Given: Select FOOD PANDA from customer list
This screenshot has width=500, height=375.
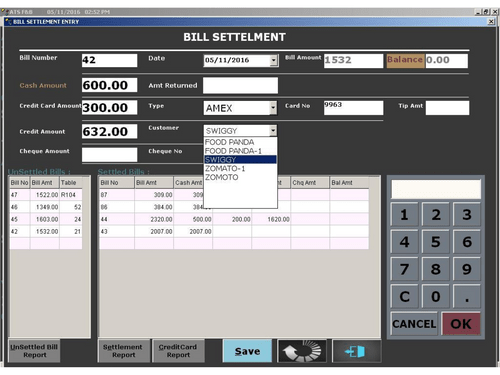Looking at the screenshot, I should click(x=240, y=142).
